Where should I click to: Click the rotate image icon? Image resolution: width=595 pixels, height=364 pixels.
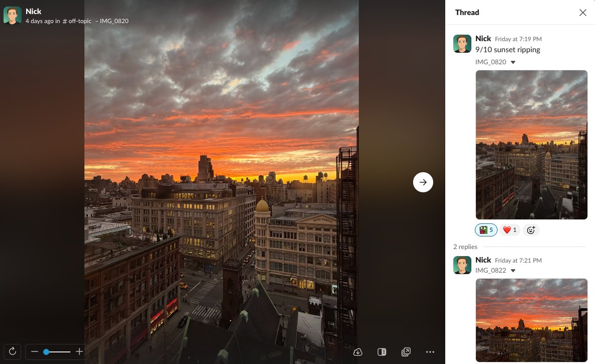12,351
